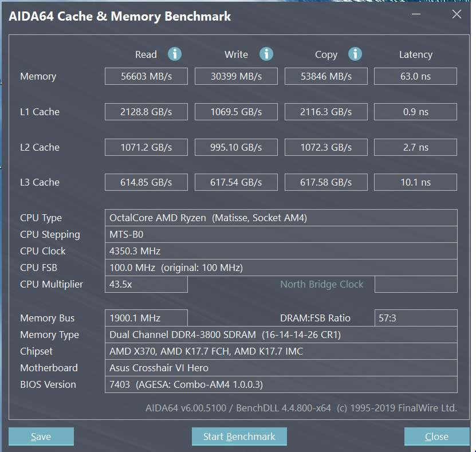Screen dimensions: 476x452
Task: Click the CPU Type field OctalCore AMD Ryzen
Action: click(x=281, y=218)
